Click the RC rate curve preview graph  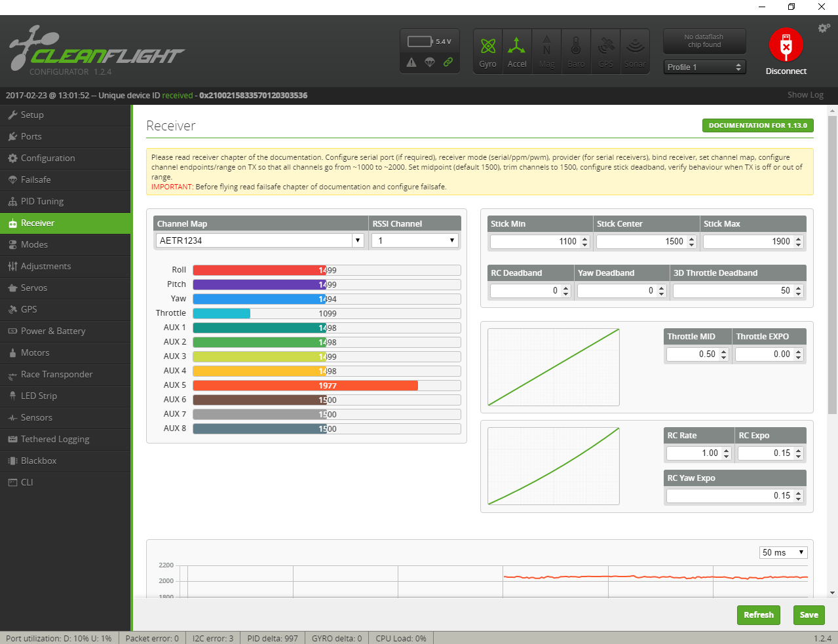tap(554, 466)
